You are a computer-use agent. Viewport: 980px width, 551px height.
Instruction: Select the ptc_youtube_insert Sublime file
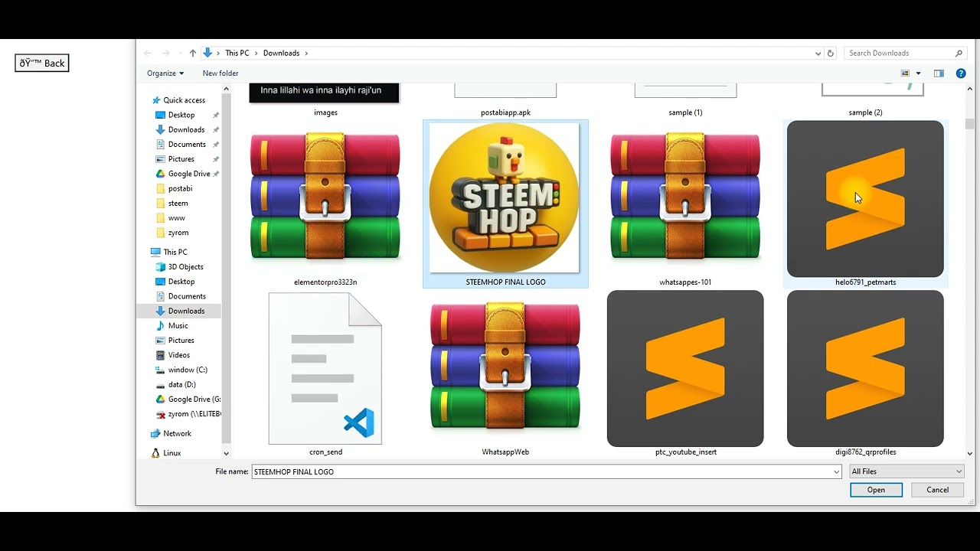(x=685, y=373)
